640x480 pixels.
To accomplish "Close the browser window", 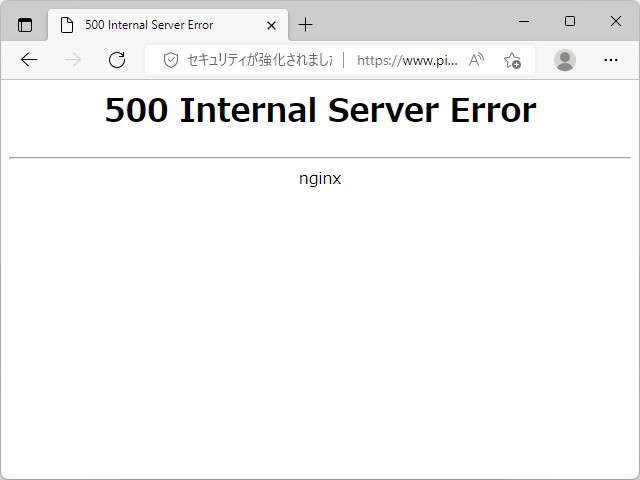I will pyautogui.click(x=616, y=21).
